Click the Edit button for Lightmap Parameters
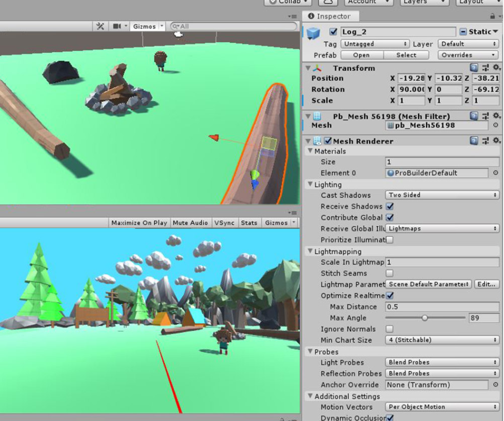504x421 pixels. point(486,285)
